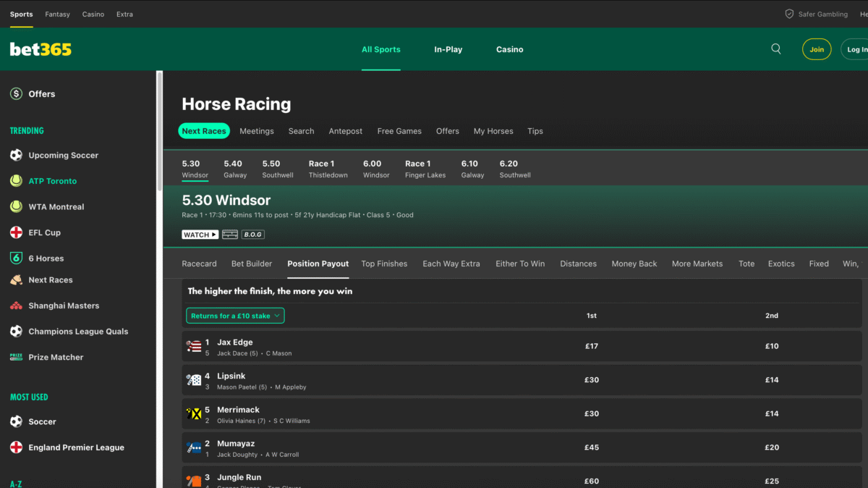The width and height of the screenshot is (868, 488).
Task: Select Either To Win market tab
Action: (x=520, y=264)
